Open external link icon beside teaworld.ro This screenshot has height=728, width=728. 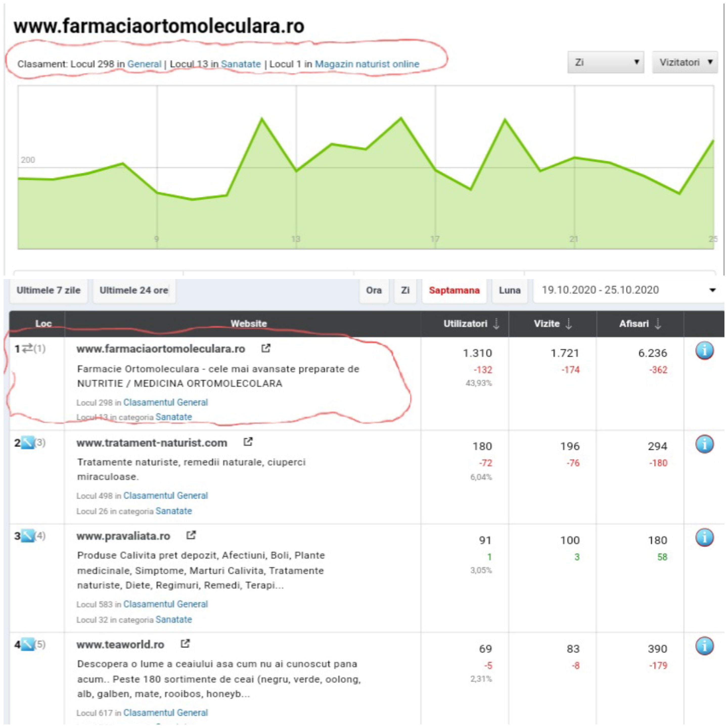185,644
